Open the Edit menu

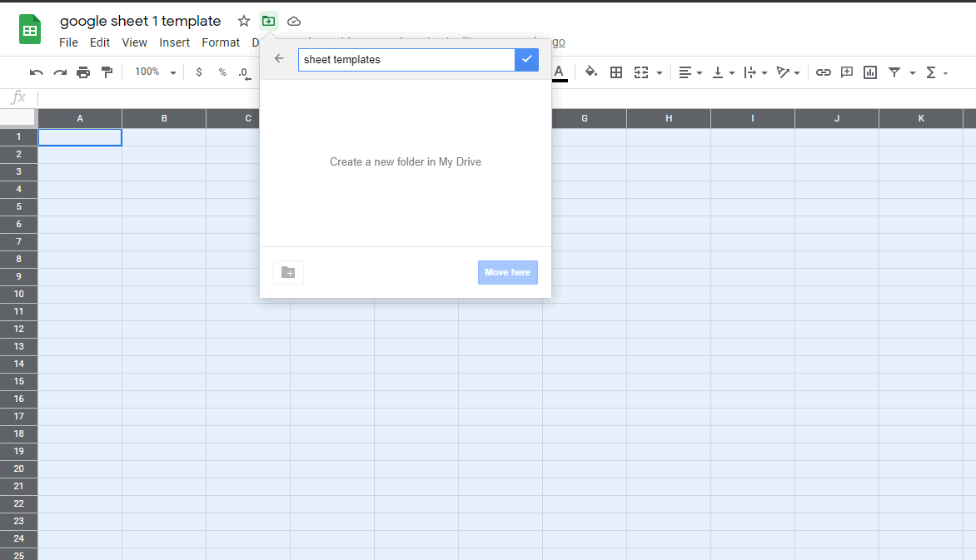tap(100, 42)
